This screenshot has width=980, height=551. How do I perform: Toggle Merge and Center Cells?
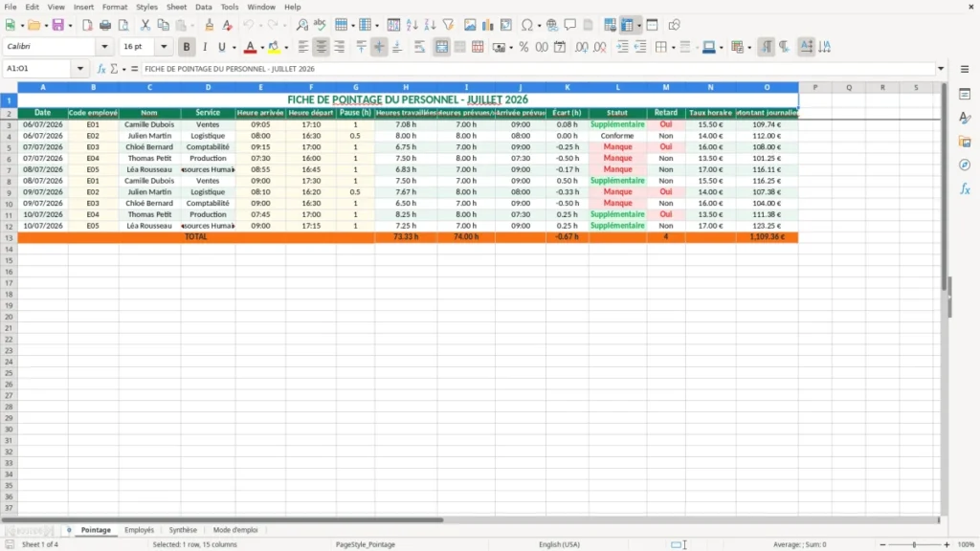pyautogui.click(x=442, y=47)
